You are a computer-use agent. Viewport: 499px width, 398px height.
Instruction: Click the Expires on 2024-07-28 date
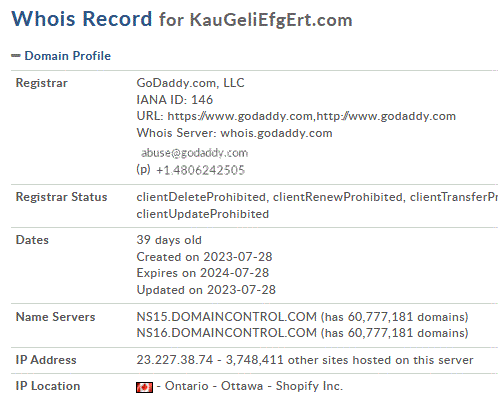point(202,273)
